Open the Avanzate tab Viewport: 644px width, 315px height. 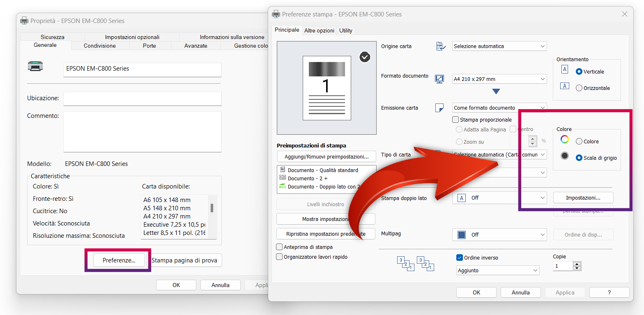tap(196, 46)
